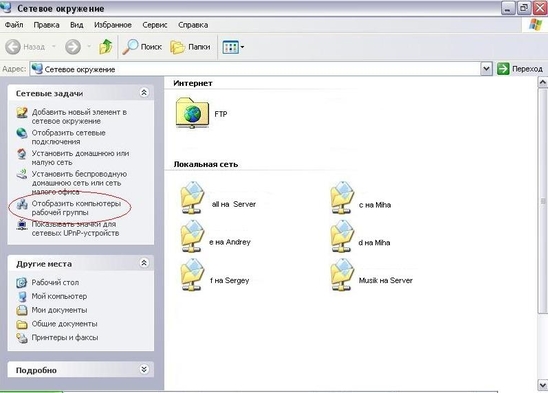Click the 'Общие документы' link text
The height and width of the screenshot is (393, 548).
point(65,324)
